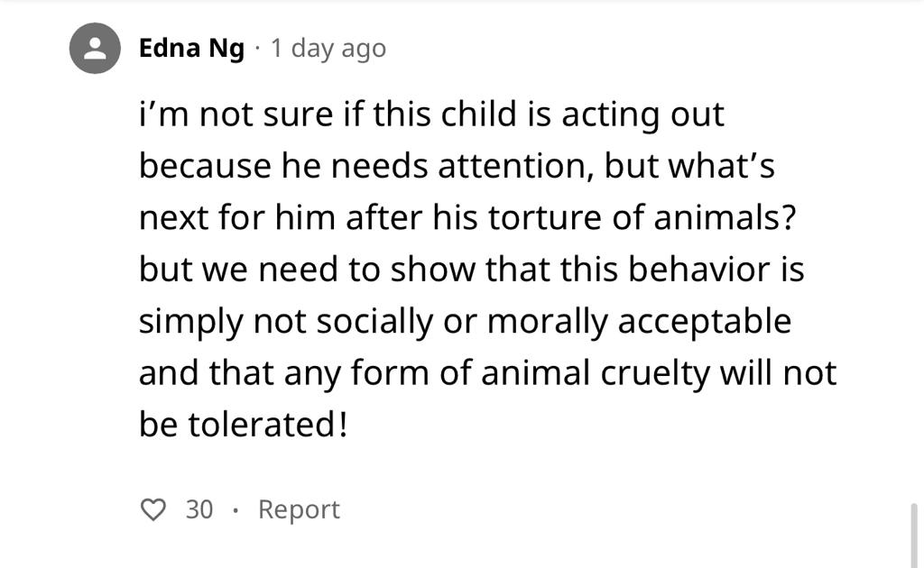
Task: Click Edna Ng's gray profile avatar
Action: point(95,49)
